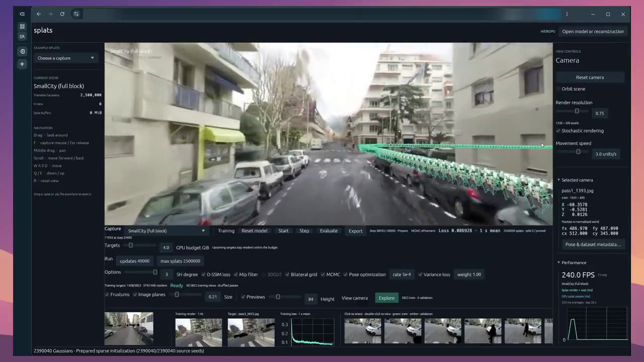Viewport: 644px width, 362px height.
Task: Reload the page with refresh icon
Action: click(x=62, y=14)
